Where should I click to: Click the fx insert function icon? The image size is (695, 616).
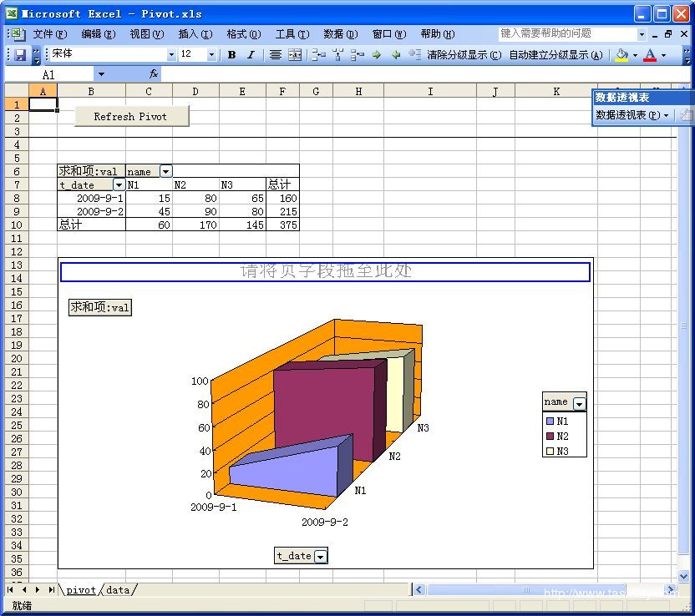tap(154, 74)
